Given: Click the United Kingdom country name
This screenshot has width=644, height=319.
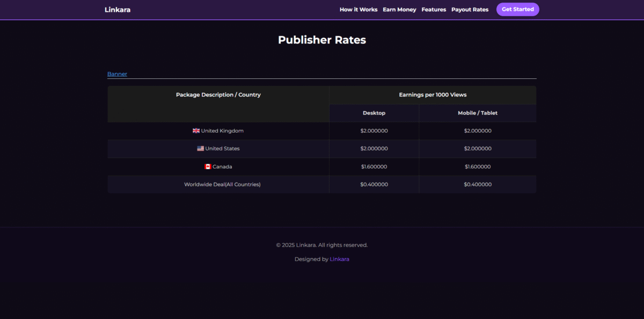Looking at the screenshot, I should [222, 130].
